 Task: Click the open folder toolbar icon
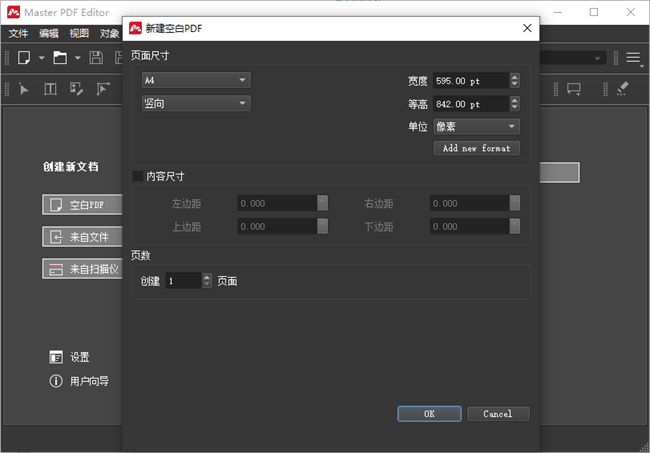[x=60, y=58]
